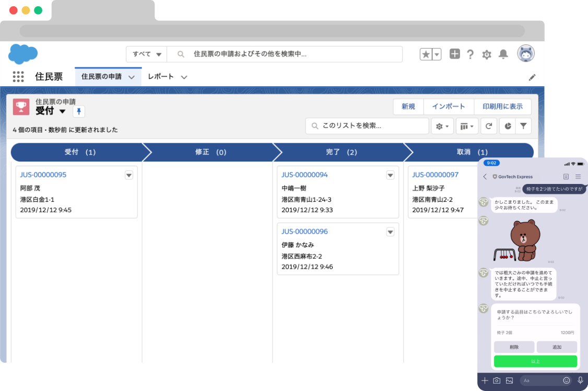Screen dimensions: 588x391
Task: Open the Setup gear icon
Action: (487, 54)
